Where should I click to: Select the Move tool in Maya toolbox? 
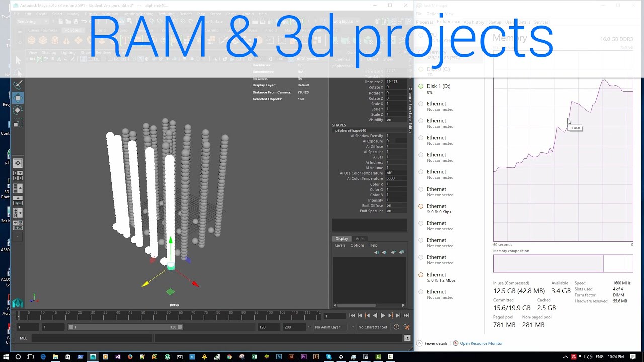[x=17, y=98]
